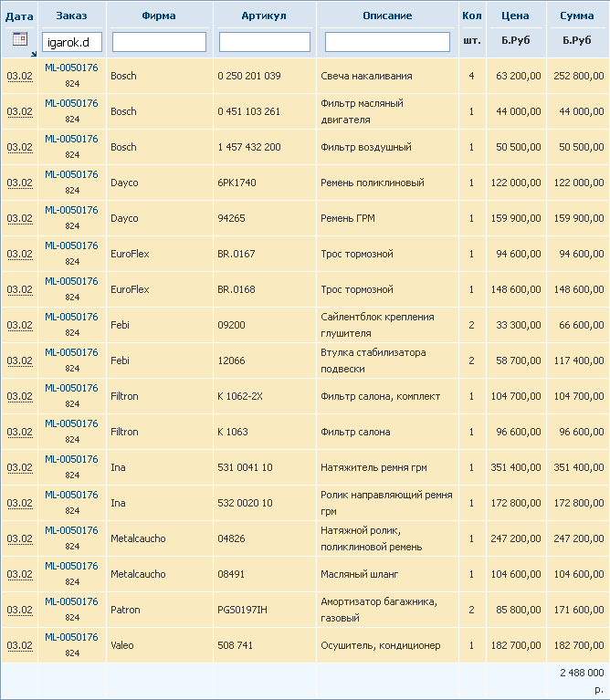
Task: Select article 6PK1740
Action: (237, 183)
